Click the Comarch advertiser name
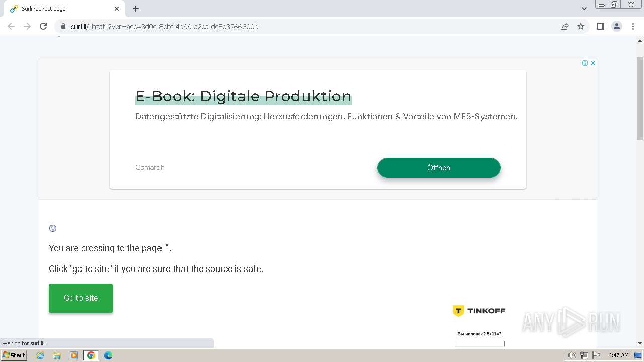The height and width of the screenshot is (362, 644). tap(150, 167)
